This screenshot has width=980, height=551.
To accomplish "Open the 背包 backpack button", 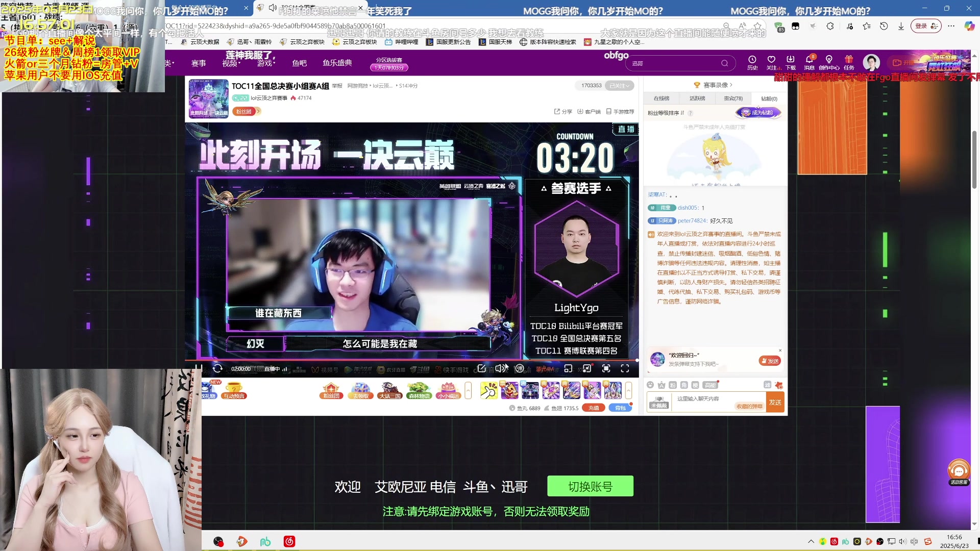I will 620,408.
